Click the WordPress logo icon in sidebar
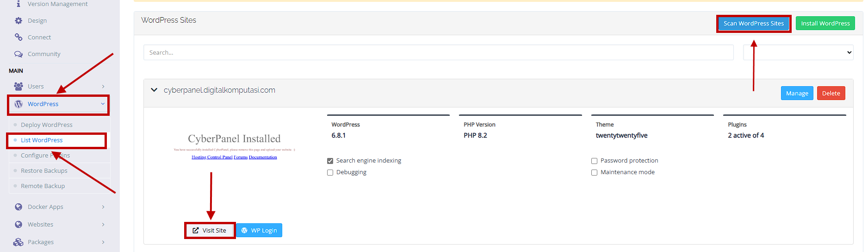 [x=19, y=104]
